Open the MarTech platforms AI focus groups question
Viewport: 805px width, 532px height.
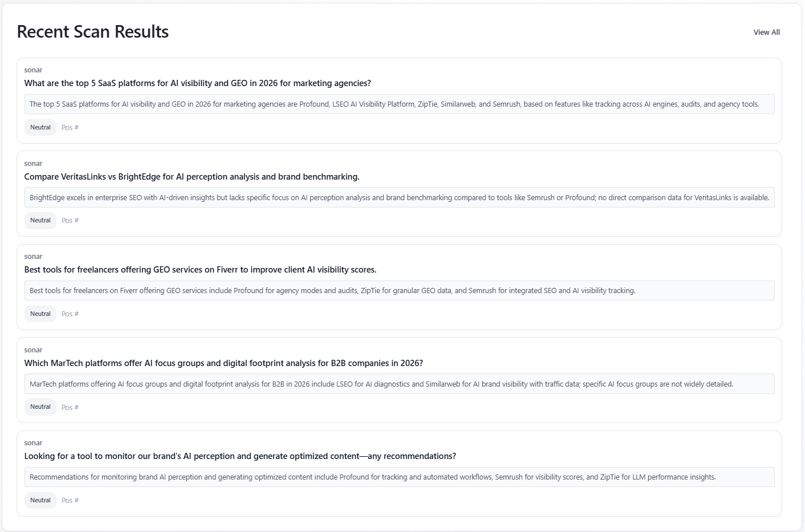click(223, 363)
